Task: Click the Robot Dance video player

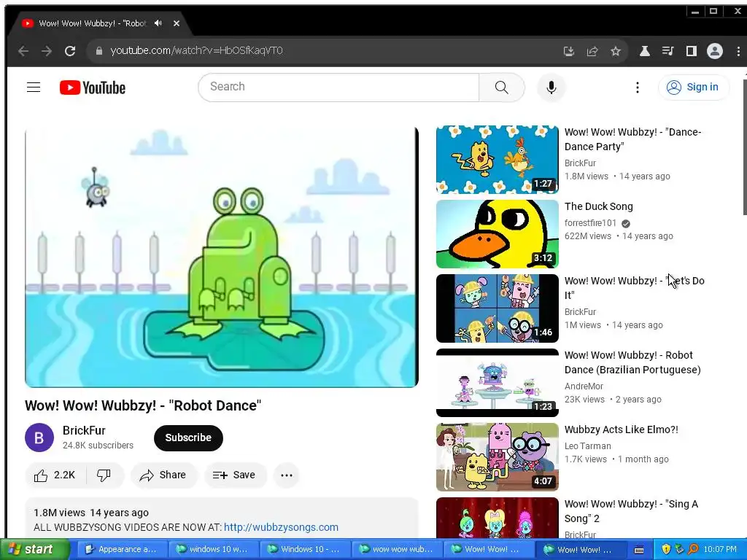Action: pyautogui.click(x=222, y=257)
